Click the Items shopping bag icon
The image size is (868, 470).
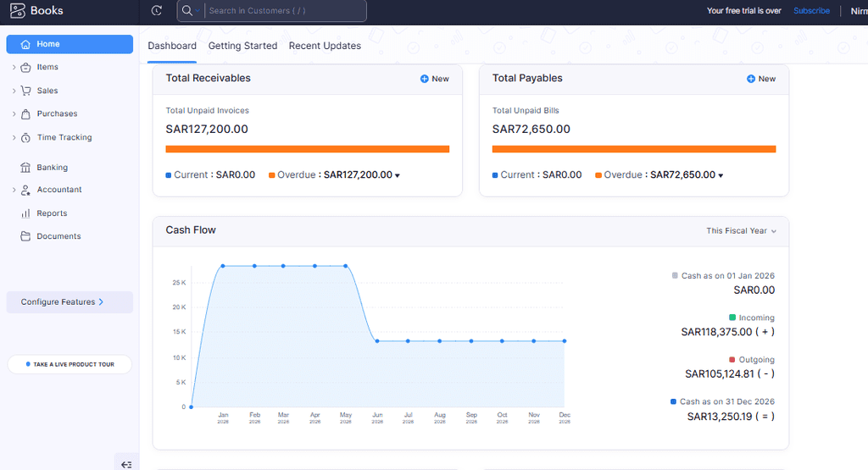pyautogui.click(x=25, y=68)
